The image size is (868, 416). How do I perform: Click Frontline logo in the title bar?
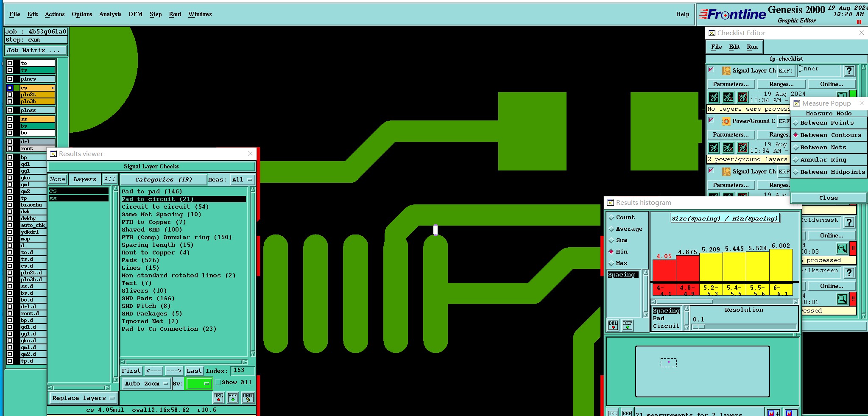(732, 14)
